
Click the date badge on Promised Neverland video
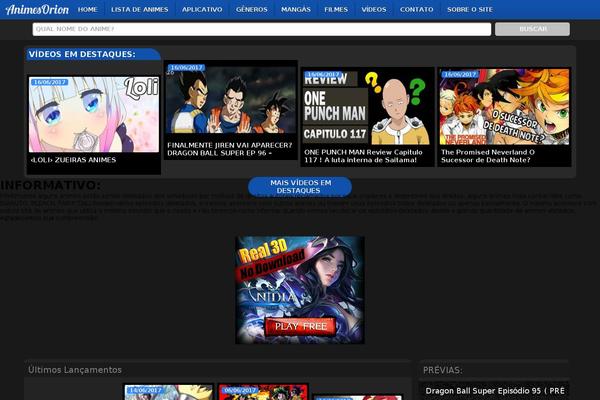pos(460,75)
